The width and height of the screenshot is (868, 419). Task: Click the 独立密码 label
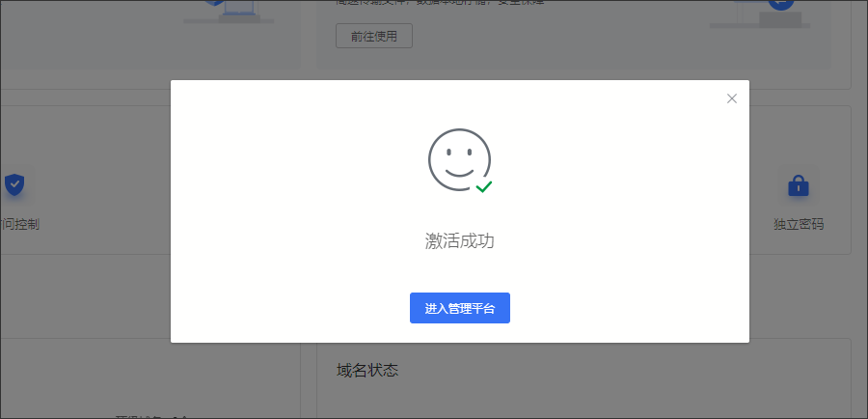point(799,224)
